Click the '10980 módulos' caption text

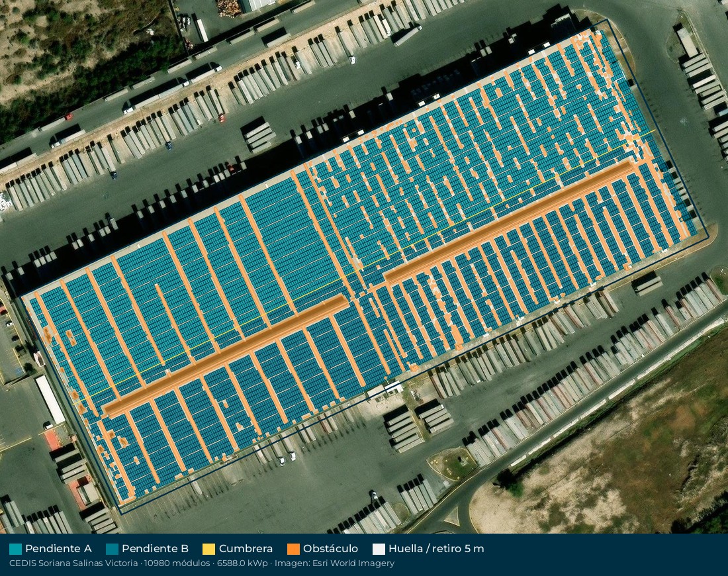(177, 563)
